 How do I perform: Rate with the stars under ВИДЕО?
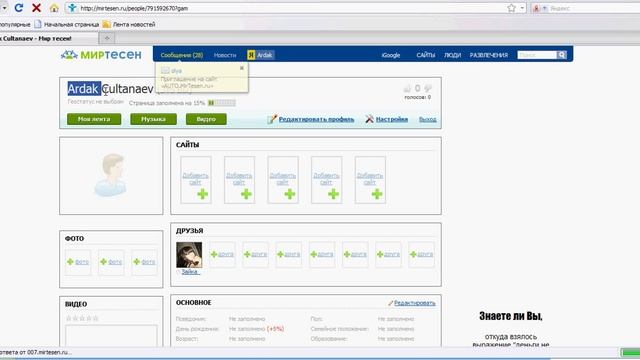[x=82, y=318]
